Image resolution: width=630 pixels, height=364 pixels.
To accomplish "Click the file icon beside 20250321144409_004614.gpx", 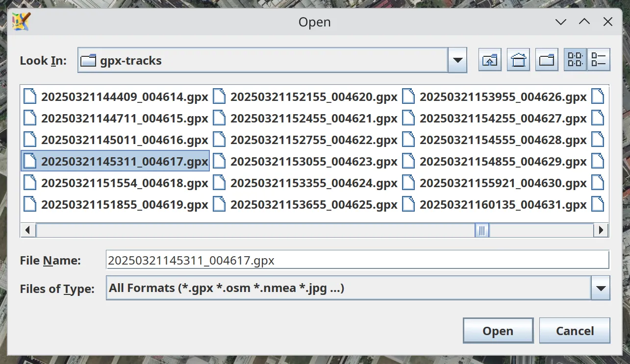I will pos(30,97).
